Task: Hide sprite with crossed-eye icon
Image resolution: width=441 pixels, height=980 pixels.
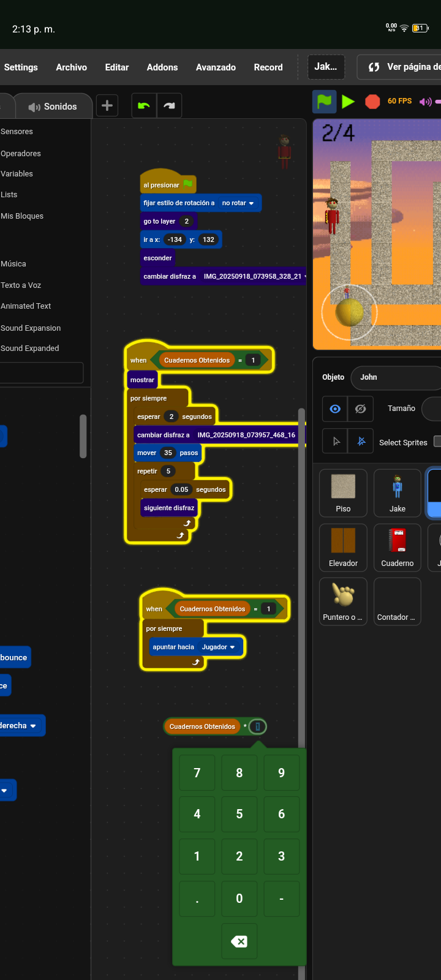Action: point(361,409)
